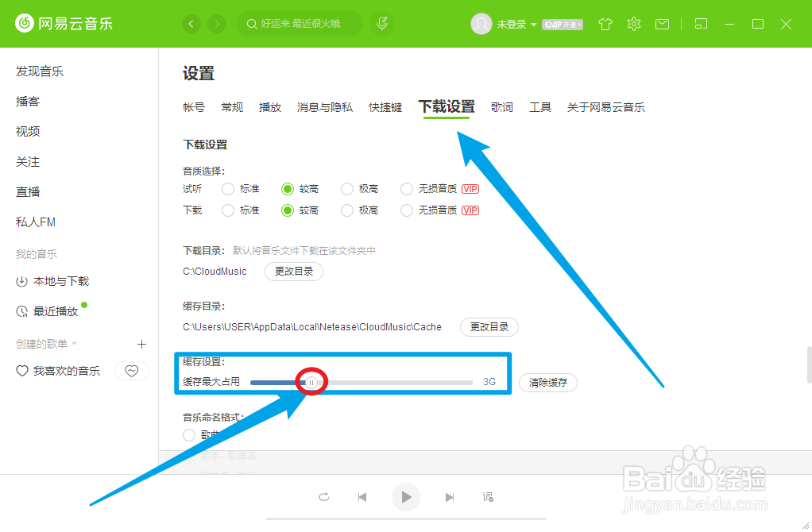Click the 清除缓存 button
Screen dimensions: 812x532
[x=548, y=383]
